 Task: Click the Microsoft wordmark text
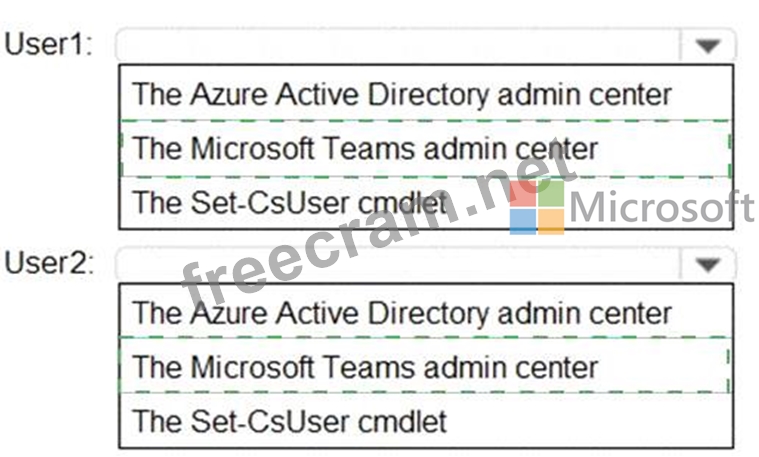(x=662, y=208)
